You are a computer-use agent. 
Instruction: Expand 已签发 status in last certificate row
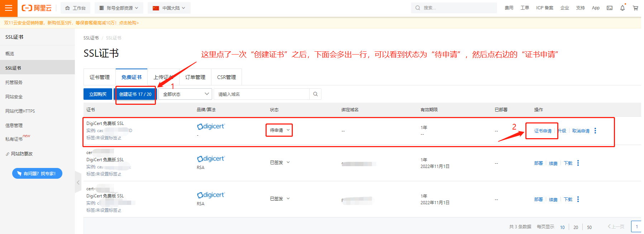288,198
